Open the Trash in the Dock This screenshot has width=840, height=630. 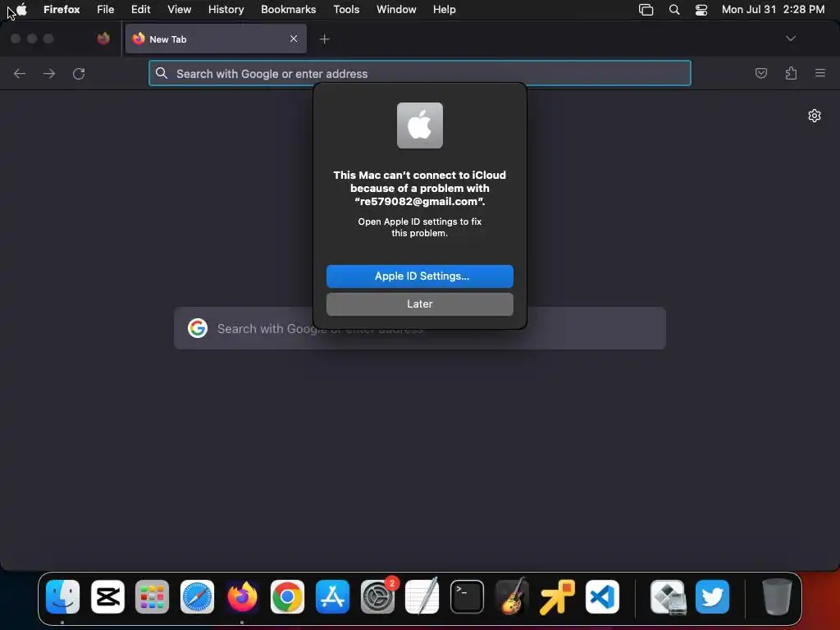[777, 596]
